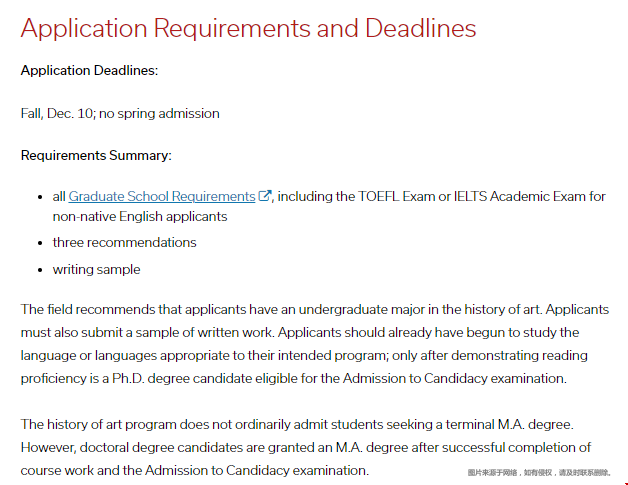Click the three recommendations list item
Image resolution: width=628 pixels, height=485 pixels.
click(124, 242)
